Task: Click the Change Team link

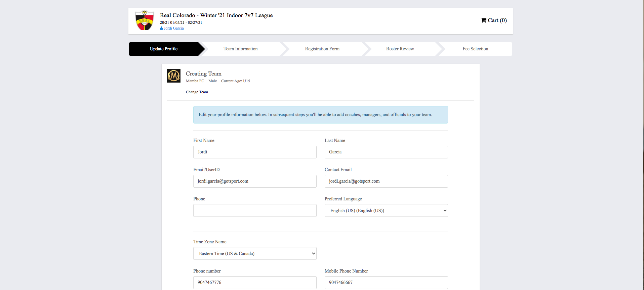Action: 197,92
